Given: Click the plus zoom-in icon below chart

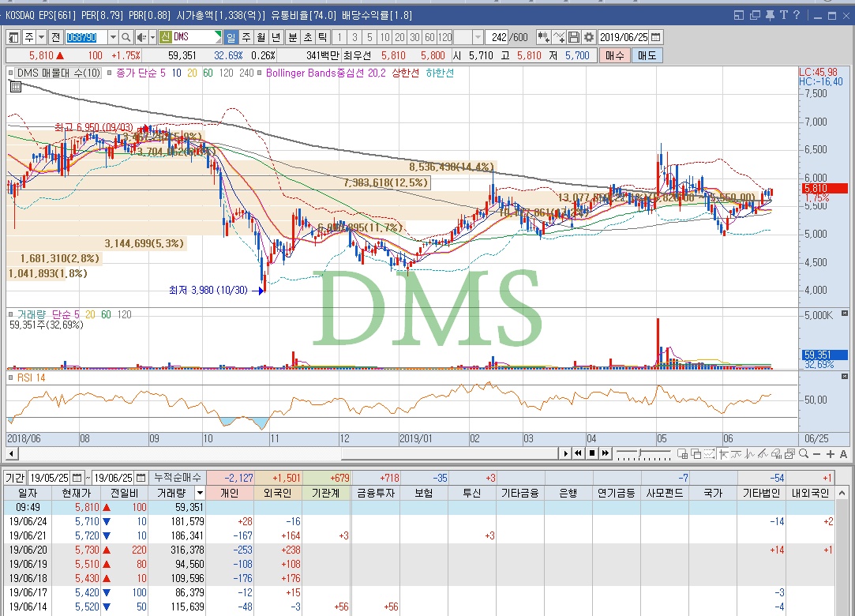Looking at the screenshot, I should point(831,454).
